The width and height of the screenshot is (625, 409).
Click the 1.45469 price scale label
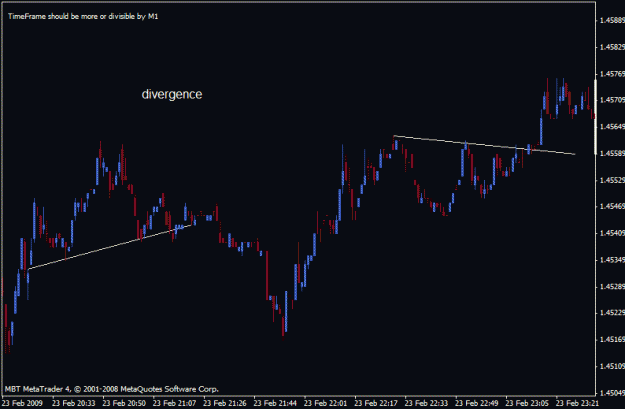point(612,206)
